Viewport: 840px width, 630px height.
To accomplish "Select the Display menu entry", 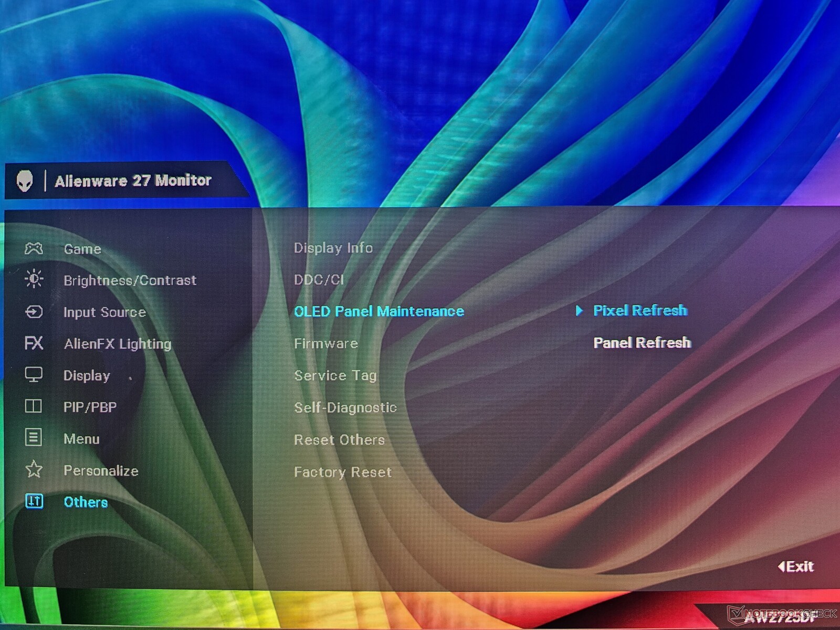I will (x=87, y=376).
